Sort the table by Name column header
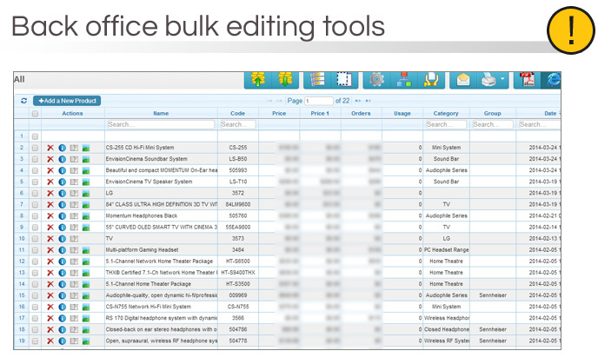Image resolution: width=598 pixels, height=364 pixels. 161,114
